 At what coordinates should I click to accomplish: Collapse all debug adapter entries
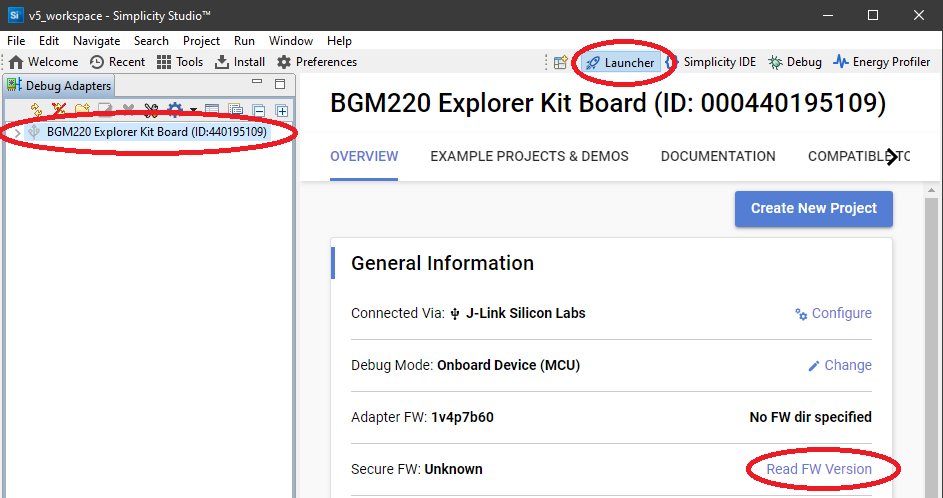(x=259, y=111)
